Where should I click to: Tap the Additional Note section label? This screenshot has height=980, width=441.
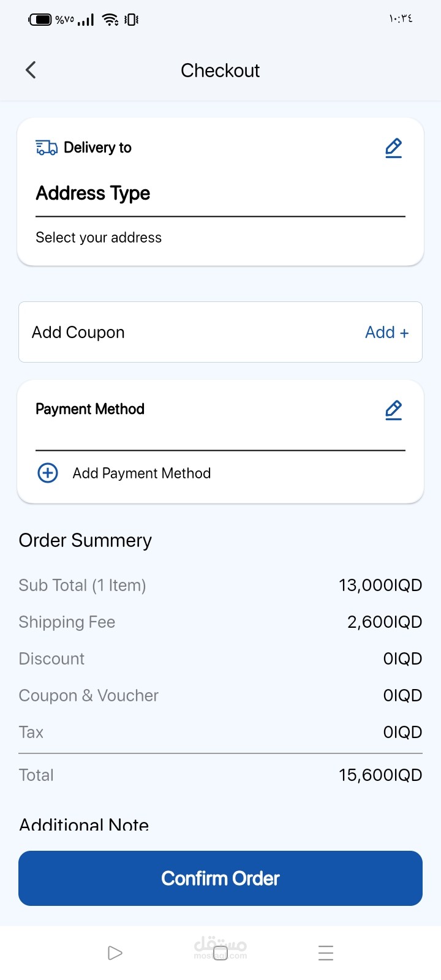(x=84, y=824)
